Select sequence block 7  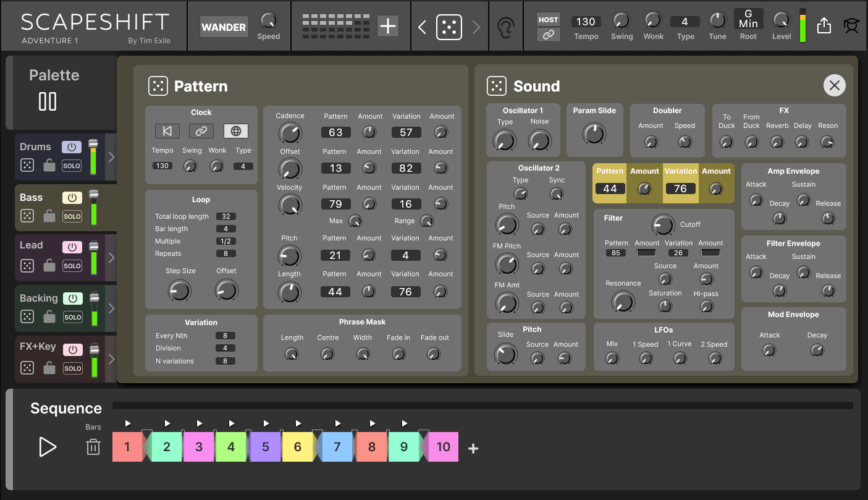point(337,447)
